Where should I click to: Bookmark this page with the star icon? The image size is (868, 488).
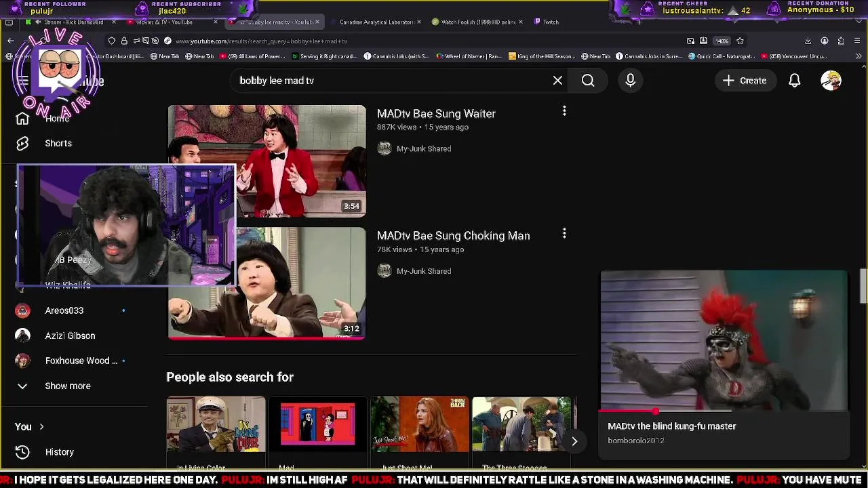[x=740, y=41]
